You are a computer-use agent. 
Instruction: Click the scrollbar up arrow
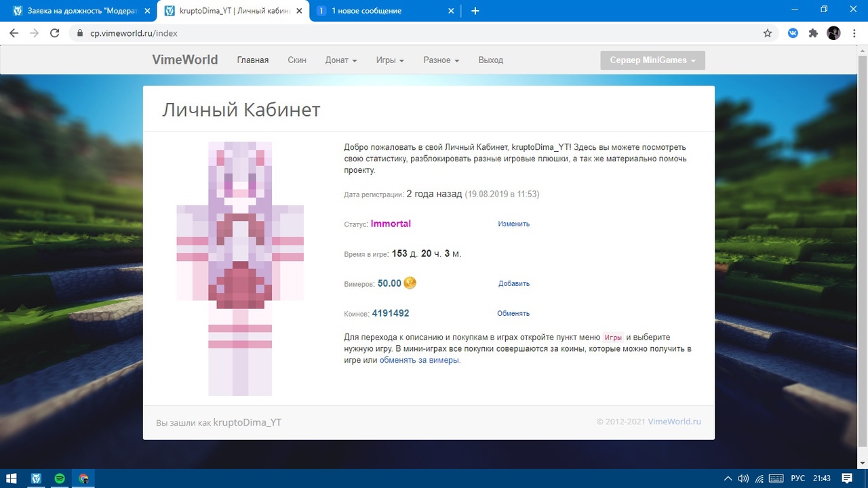pyautogui.click(x=863, y=49)
